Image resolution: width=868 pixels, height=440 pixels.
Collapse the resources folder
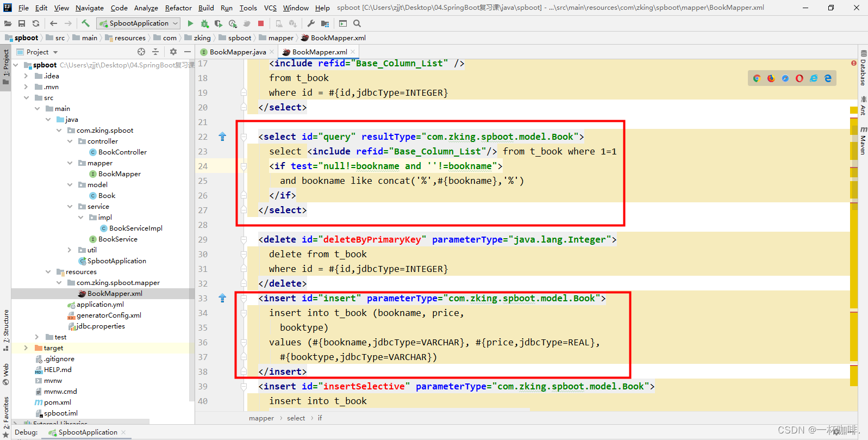tap(48, 272)
